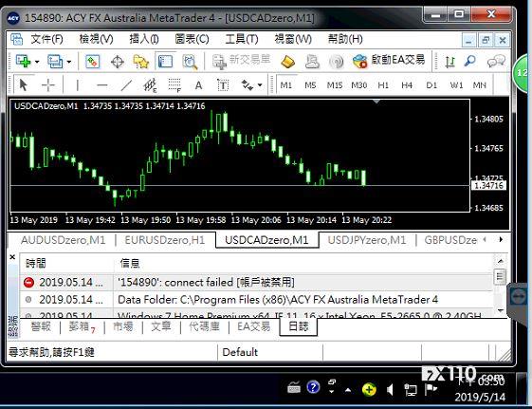Select the crosshair cursor tool

tap(48, 84)
